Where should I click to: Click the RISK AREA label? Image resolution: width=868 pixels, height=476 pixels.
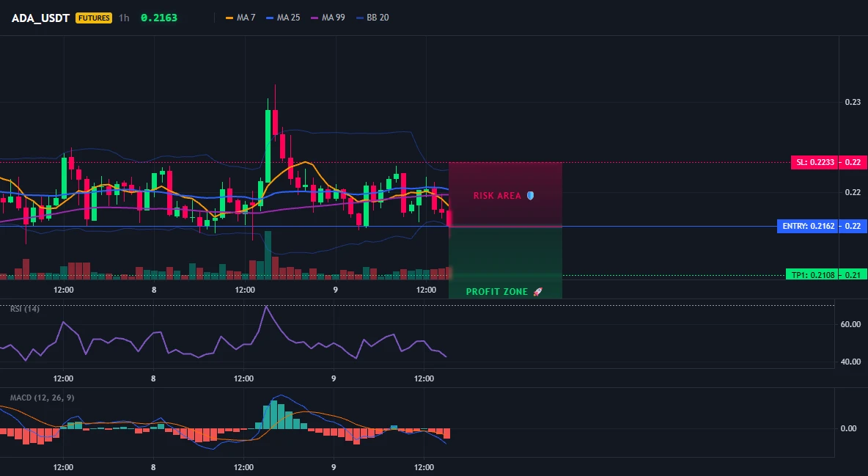(x=497, y=196)
